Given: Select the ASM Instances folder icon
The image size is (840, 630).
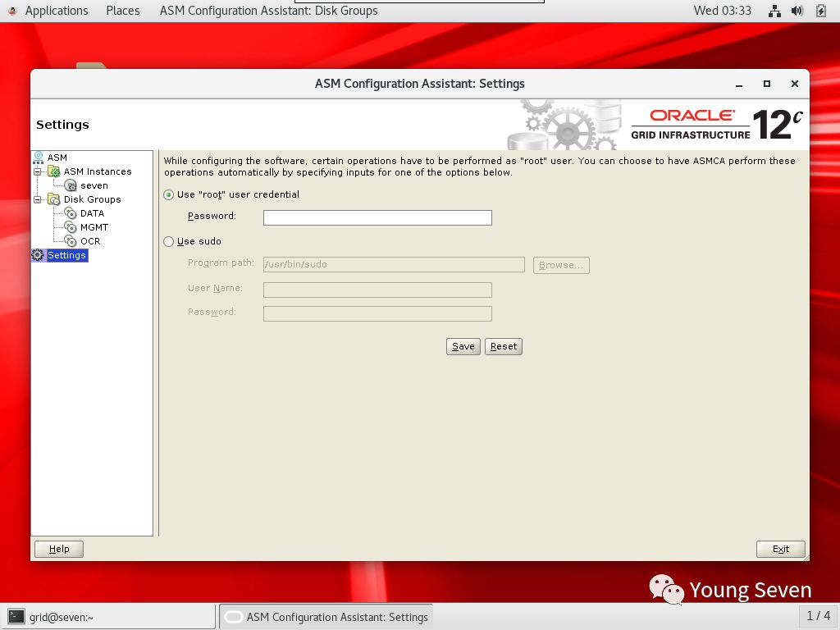Looking at the screenshot, I should pyautogui.click(x=54, y=171).
